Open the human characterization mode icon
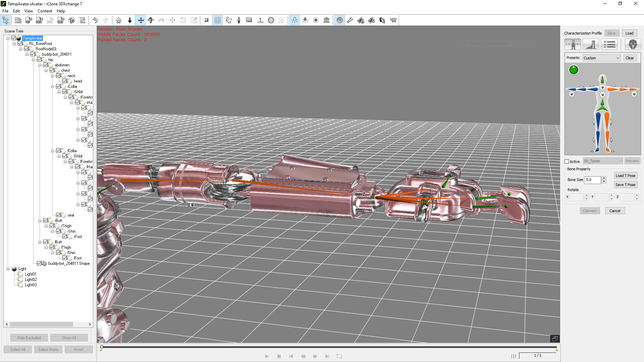Image resolution: width=644 pixels, height=362 pixels. point(573,44)
